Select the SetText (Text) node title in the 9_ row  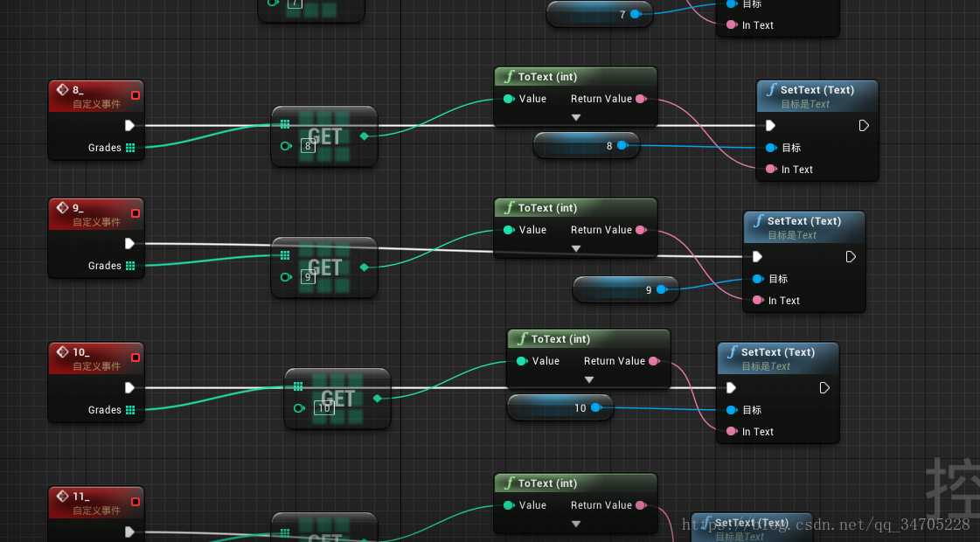pos(803,221)
